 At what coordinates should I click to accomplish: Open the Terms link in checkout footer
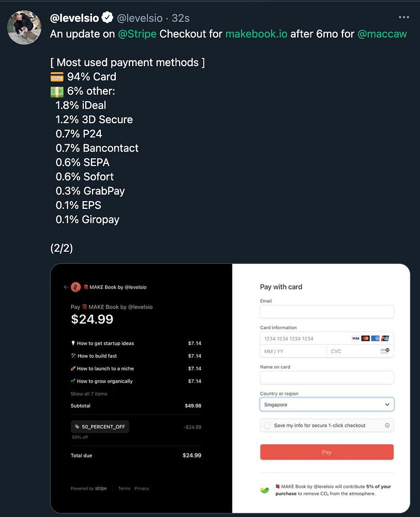[x=124, y=489]
